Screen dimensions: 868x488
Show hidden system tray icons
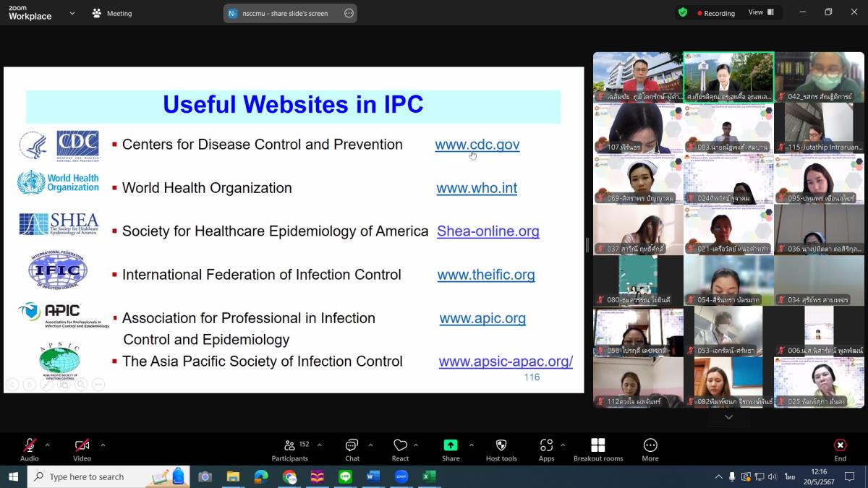pos(718,476)
